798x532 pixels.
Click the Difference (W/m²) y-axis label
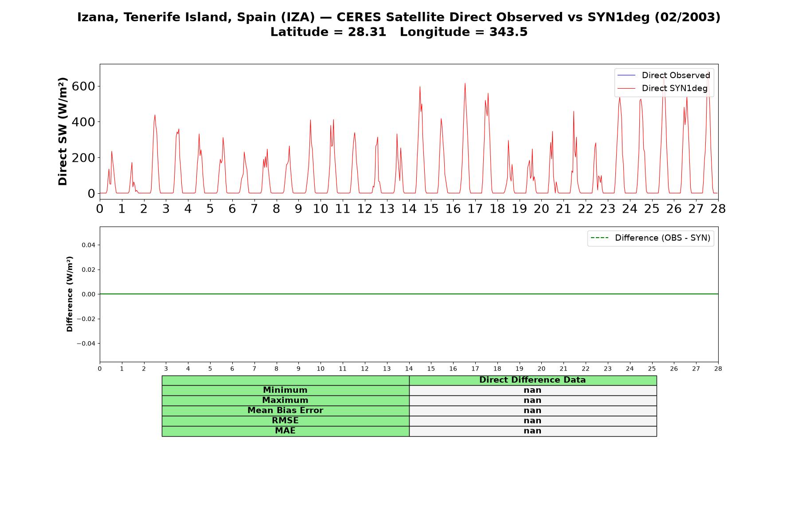point(70,294)
